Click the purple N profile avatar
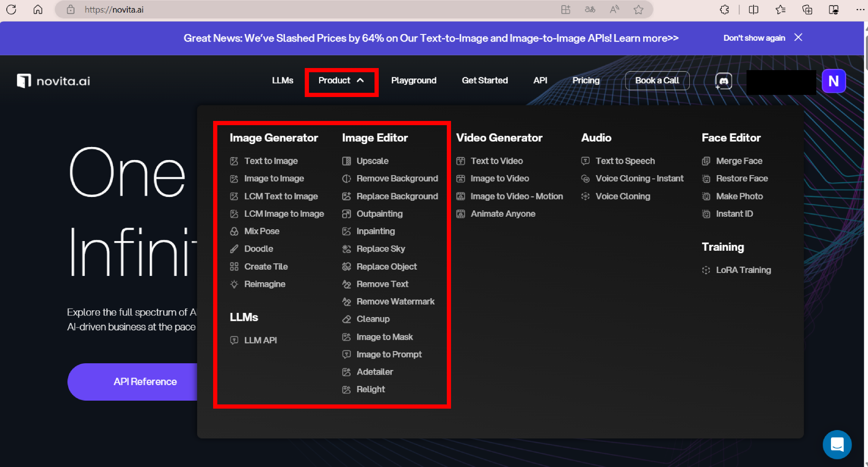 point(833,81)
